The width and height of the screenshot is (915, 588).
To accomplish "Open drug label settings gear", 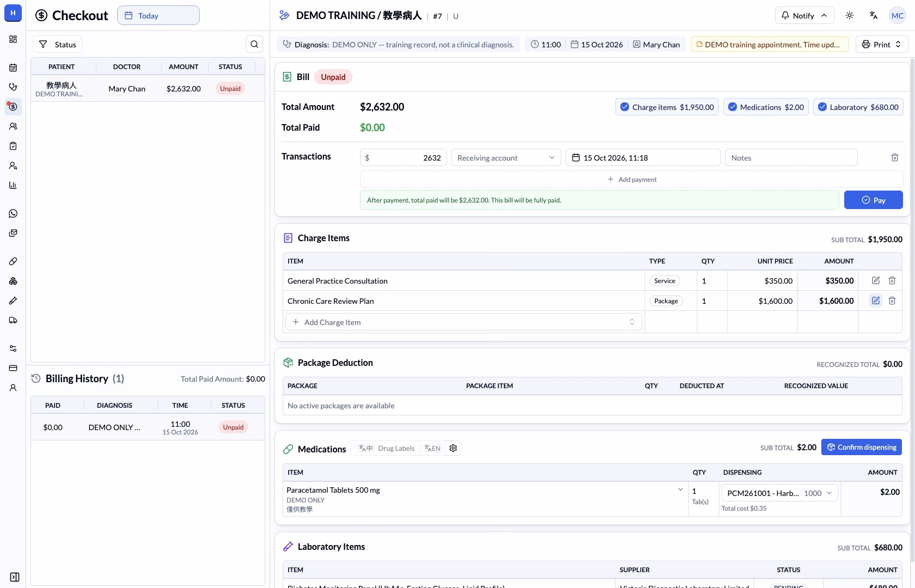I will [453, 448].
